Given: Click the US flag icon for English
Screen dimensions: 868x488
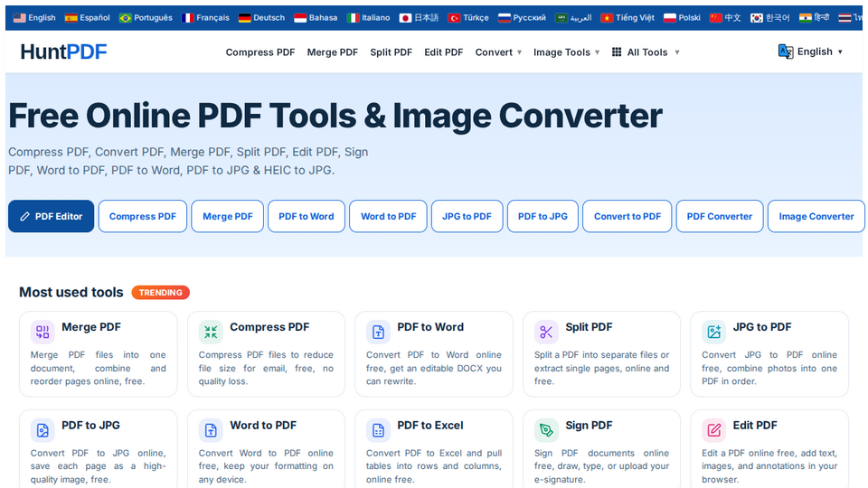Looking at the screenshot, I should [19, 18].
